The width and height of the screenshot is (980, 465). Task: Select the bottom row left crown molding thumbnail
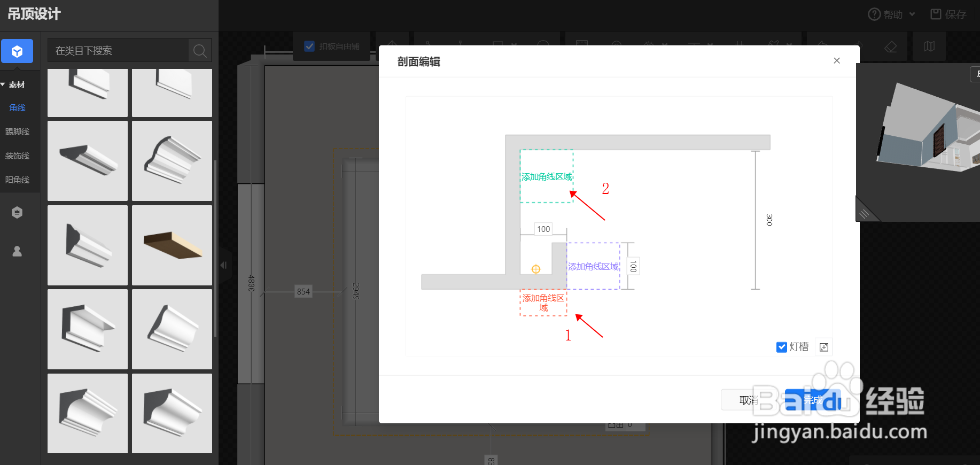88,414
